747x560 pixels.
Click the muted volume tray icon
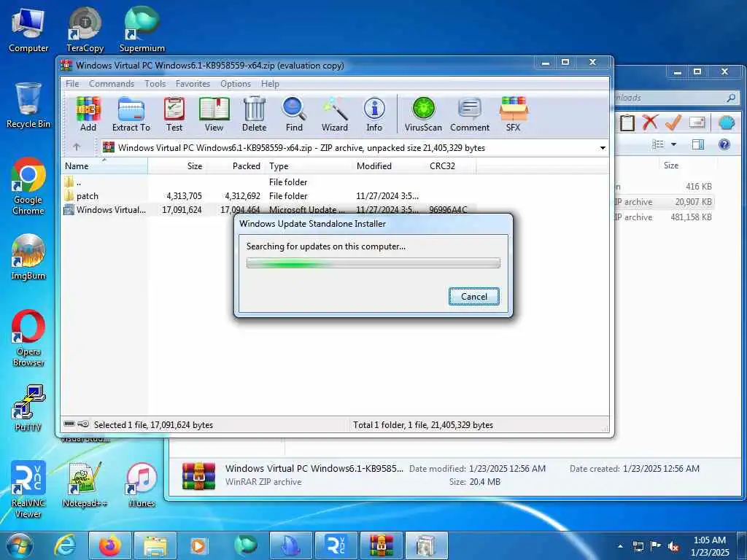[x=673, y=546]
